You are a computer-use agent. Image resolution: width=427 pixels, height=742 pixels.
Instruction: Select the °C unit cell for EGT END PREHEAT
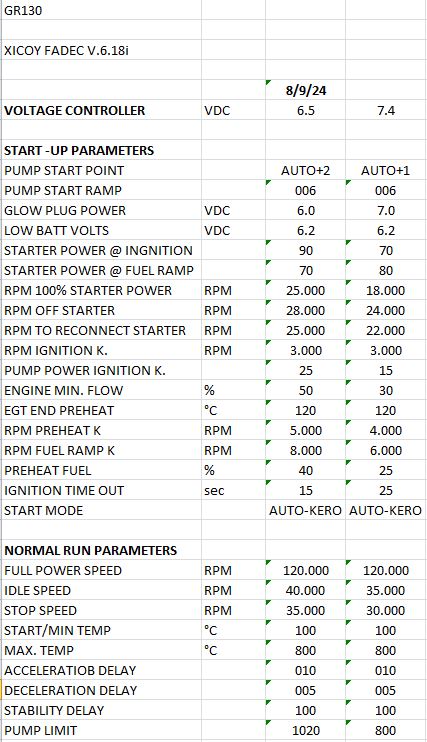coord(233,410)
